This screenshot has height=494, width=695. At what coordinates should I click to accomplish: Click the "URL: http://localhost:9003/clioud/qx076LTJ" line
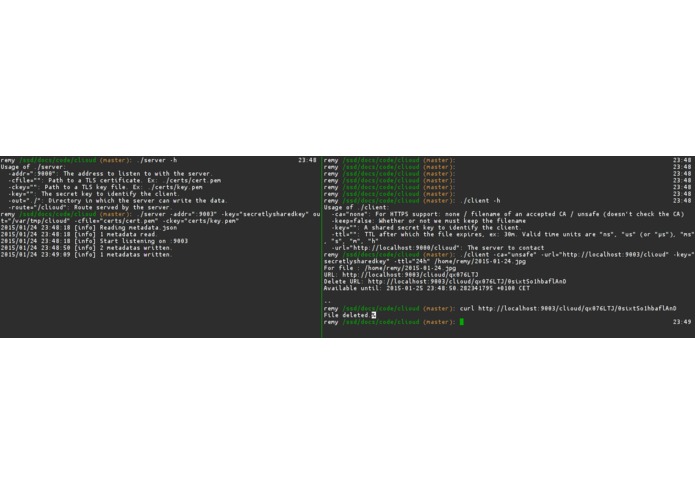[401, 275]
